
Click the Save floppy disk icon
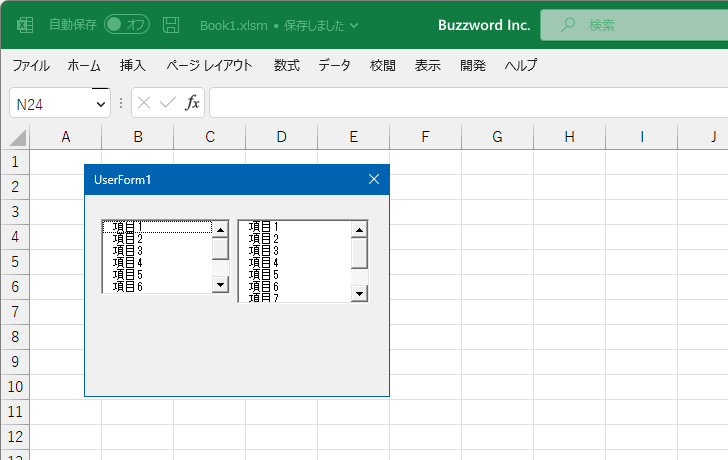(171, 25)
